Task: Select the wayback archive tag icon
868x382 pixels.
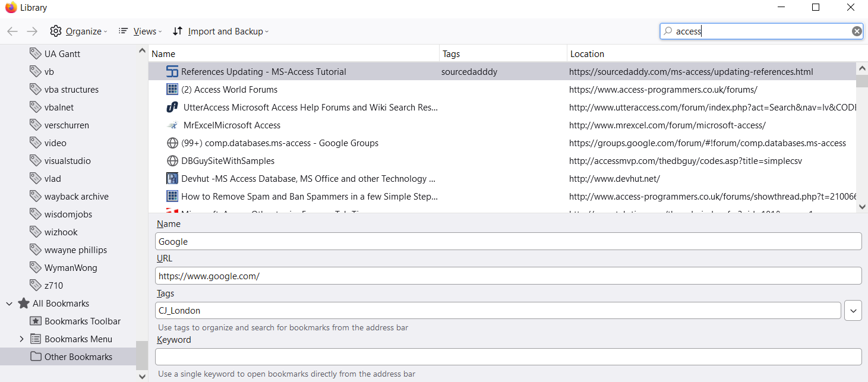Action: (36, 197)
